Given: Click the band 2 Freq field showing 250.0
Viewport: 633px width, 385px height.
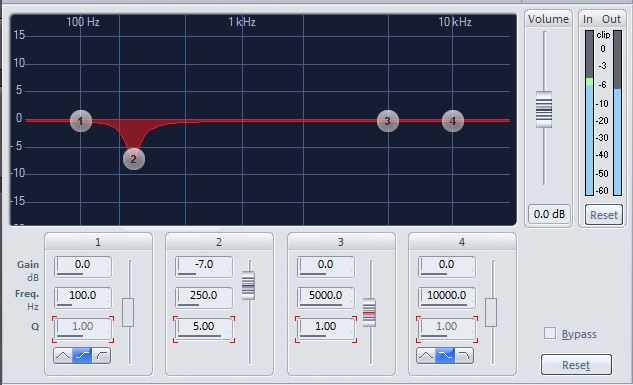Looking at the screenshot, I should click(x=204, y=297).
